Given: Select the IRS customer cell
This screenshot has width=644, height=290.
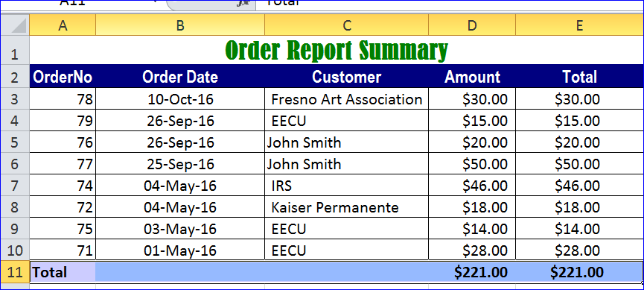Looking at the screenshot, I should (347, 186).
